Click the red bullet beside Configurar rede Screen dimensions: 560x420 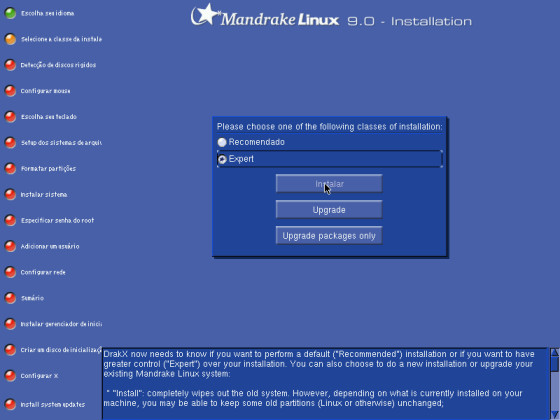(x=10, y=272)
